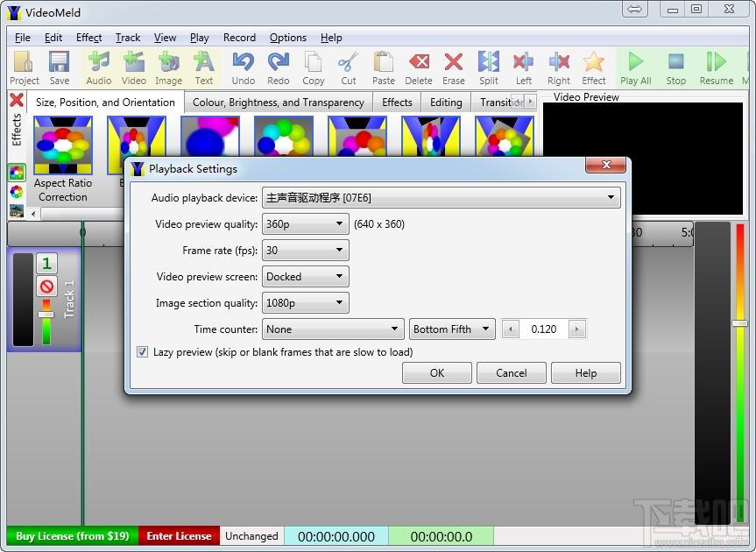Click the 0.120 time counter size field
Screen dimensions: 756x552
click(543, 329)
